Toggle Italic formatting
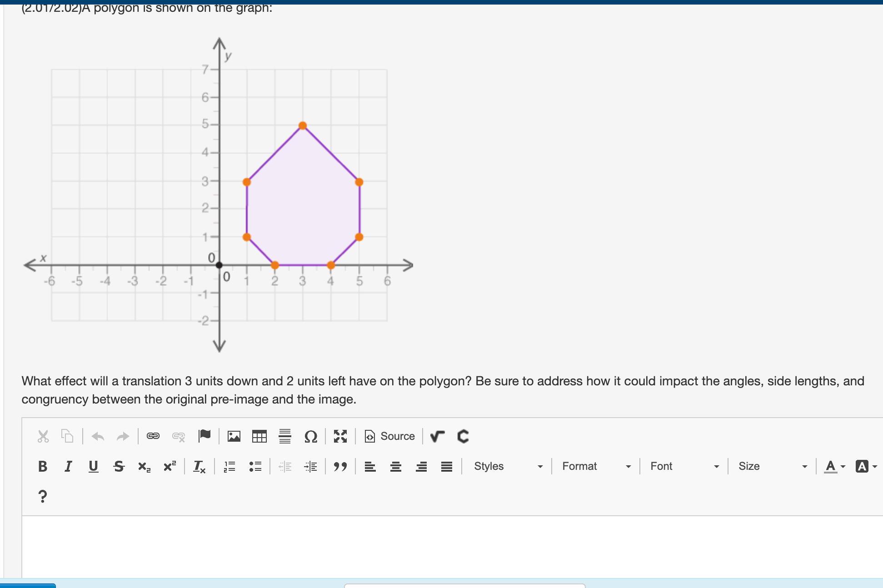This screenshot has height=588, width=883. pyautogui.click(x=68, y=466)
